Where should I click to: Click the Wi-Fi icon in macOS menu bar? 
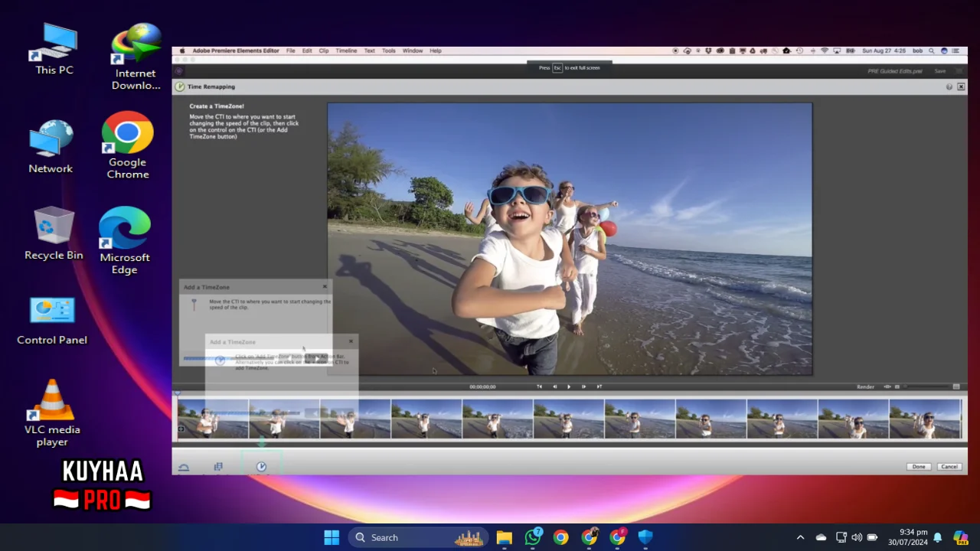coord(825,51)
